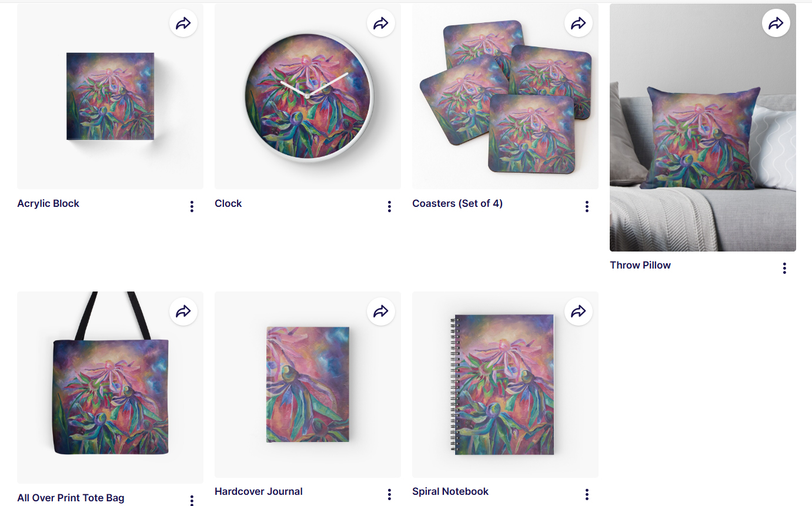Image resolution: width=812 pixels, height=506 pixels.
Task: Open options menu for Acrylic Block
Action: pos(192,206)
